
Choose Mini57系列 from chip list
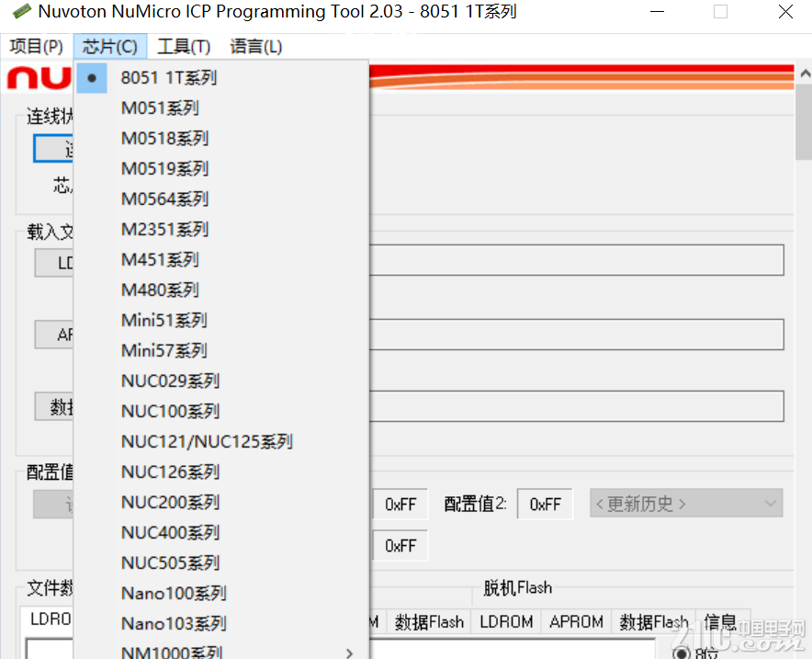tap(221, 350)
